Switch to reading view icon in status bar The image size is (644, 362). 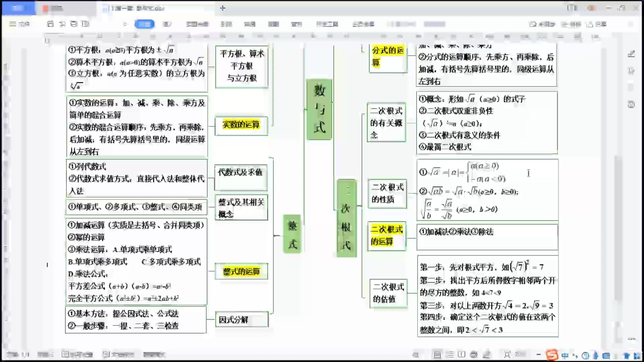pos(462,354)
